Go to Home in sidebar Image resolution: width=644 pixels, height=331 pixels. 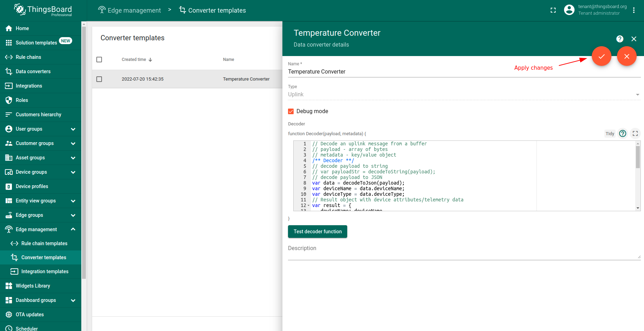41,28
